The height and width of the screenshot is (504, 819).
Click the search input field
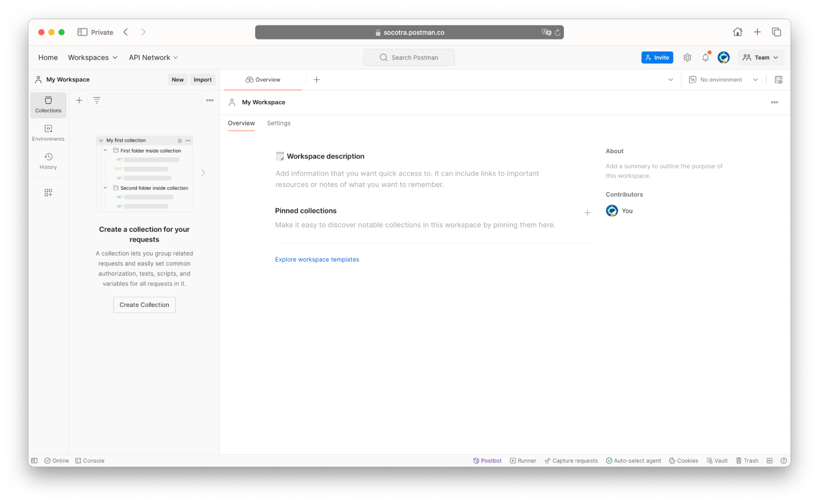[409, 57]
